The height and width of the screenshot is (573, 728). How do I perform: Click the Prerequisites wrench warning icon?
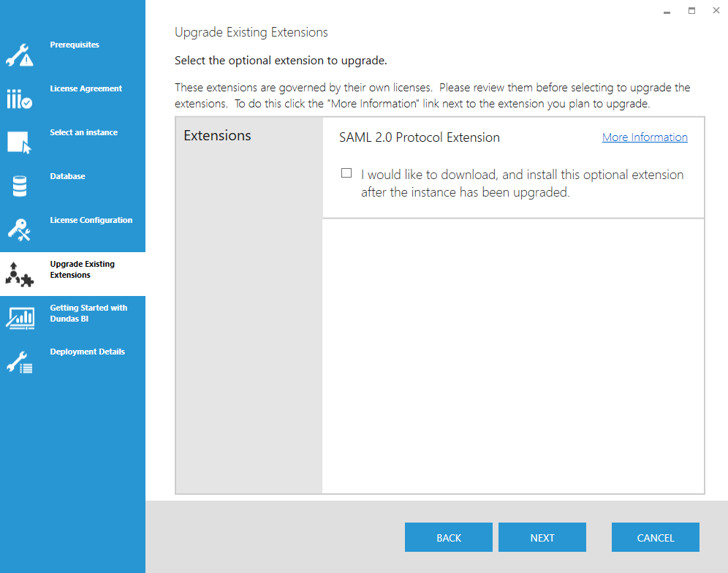click(x=20, y=56)
